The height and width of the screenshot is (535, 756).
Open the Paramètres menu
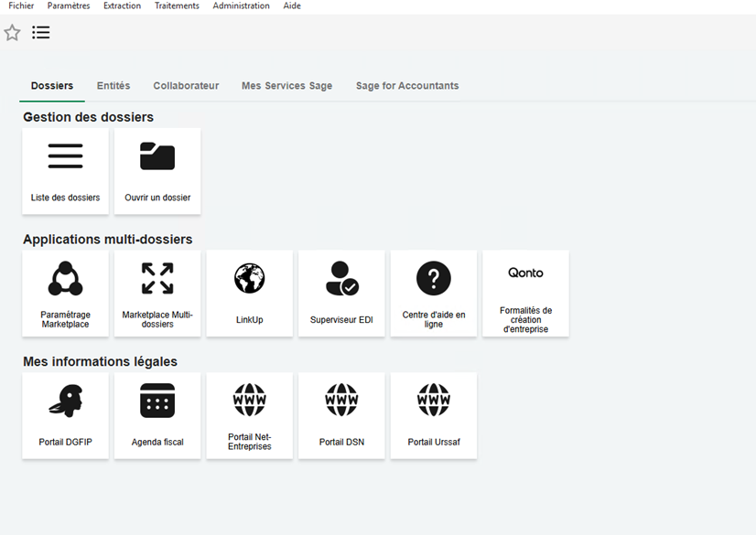(69, 5)
